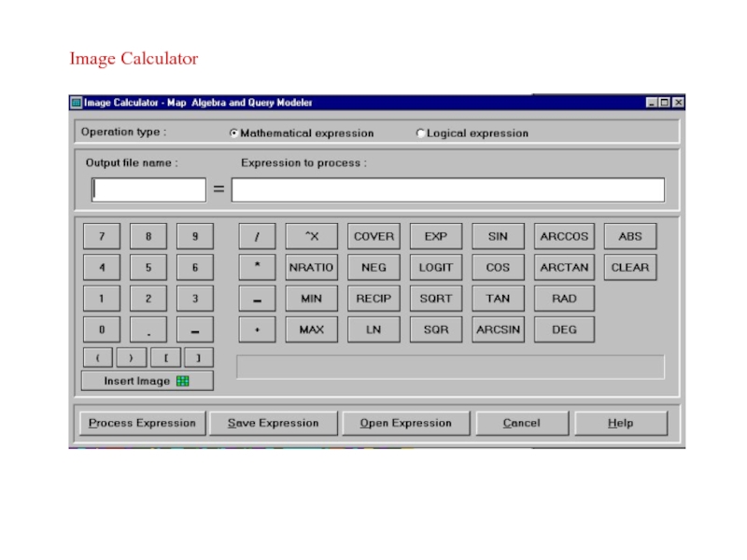Select the Mathematical expression radio option
Image resolution: width=747 pixels, height=560 pixels.
tap(233, 133)
